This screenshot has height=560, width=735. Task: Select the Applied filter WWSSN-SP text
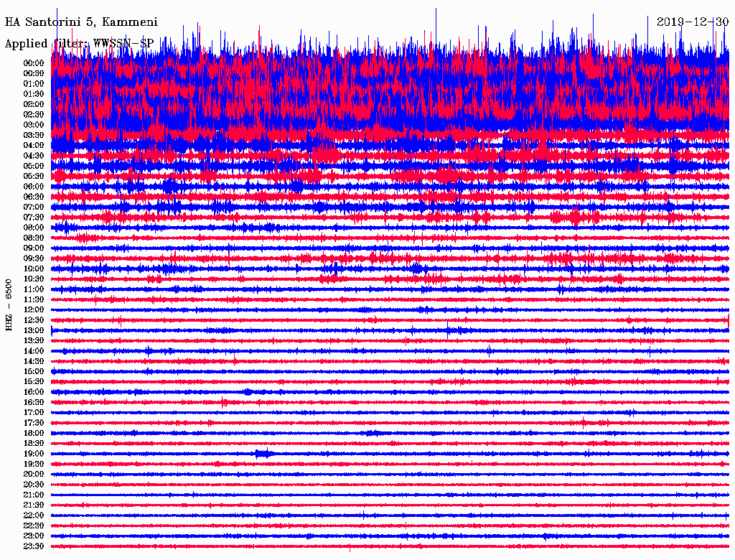tap(79, 43)
